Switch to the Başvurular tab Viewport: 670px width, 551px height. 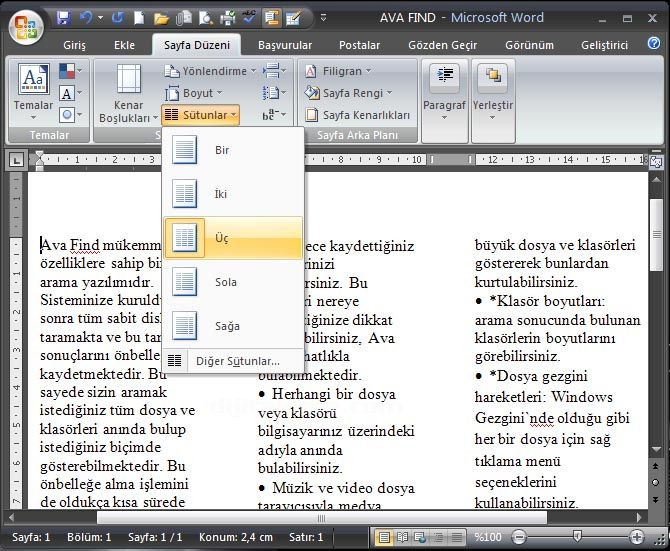pos(285,45)
